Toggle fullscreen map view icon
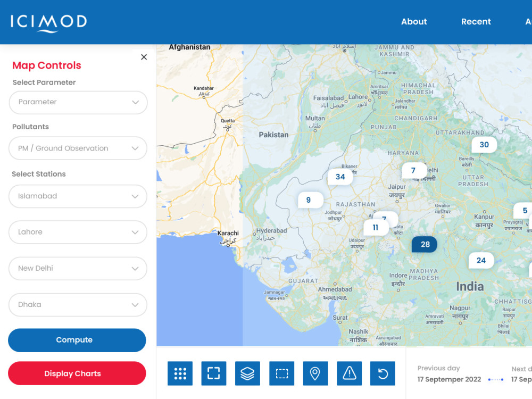 [x=214, y=373]
